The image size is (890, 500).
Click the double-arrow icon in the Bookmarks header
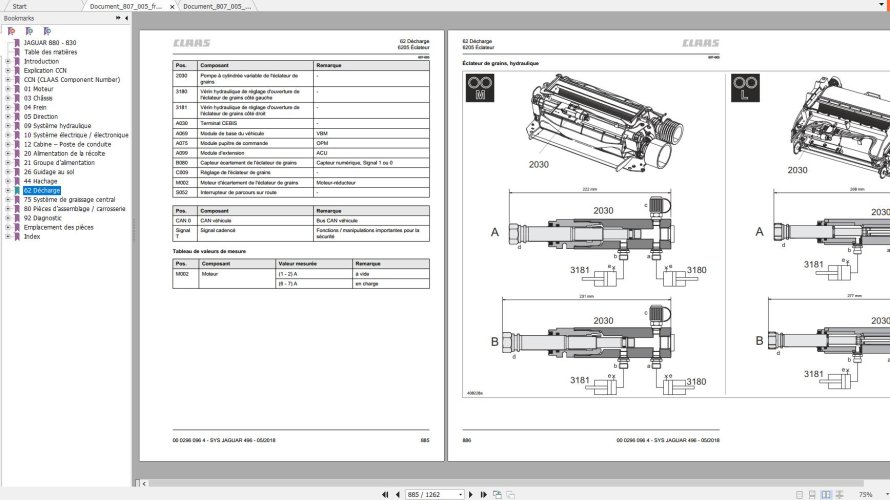click(x=118, y=18)
